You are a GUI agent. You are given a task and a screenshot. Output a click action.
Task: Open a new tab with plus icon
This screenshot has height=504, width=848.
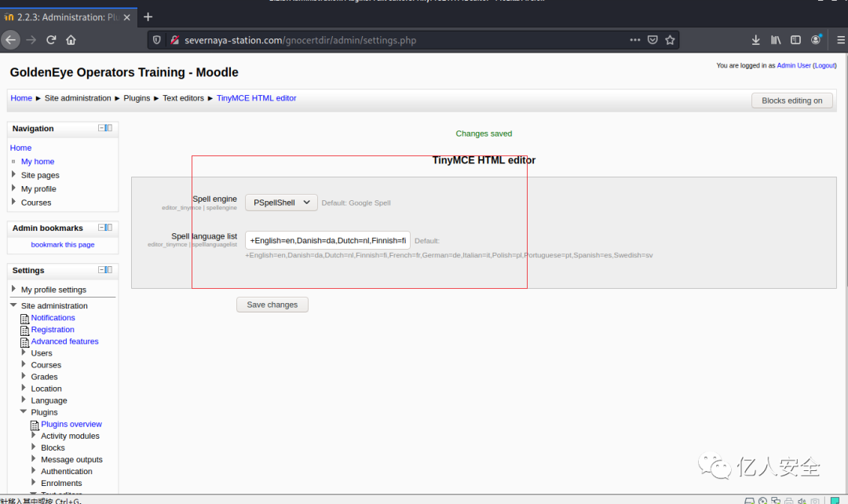pos(148,17)
